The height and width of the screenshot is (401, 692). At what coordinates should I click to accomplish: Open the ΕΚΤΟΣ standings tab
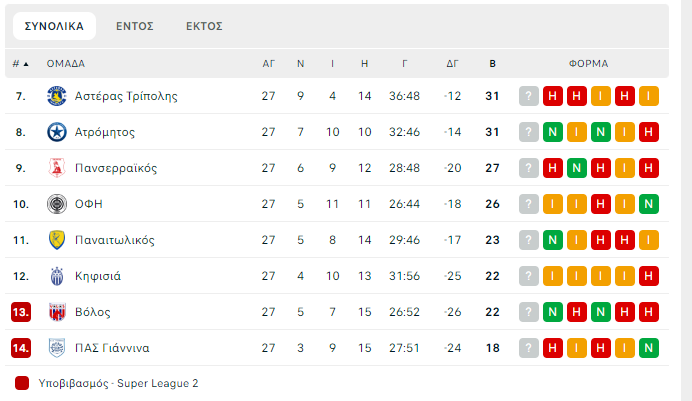204,26
